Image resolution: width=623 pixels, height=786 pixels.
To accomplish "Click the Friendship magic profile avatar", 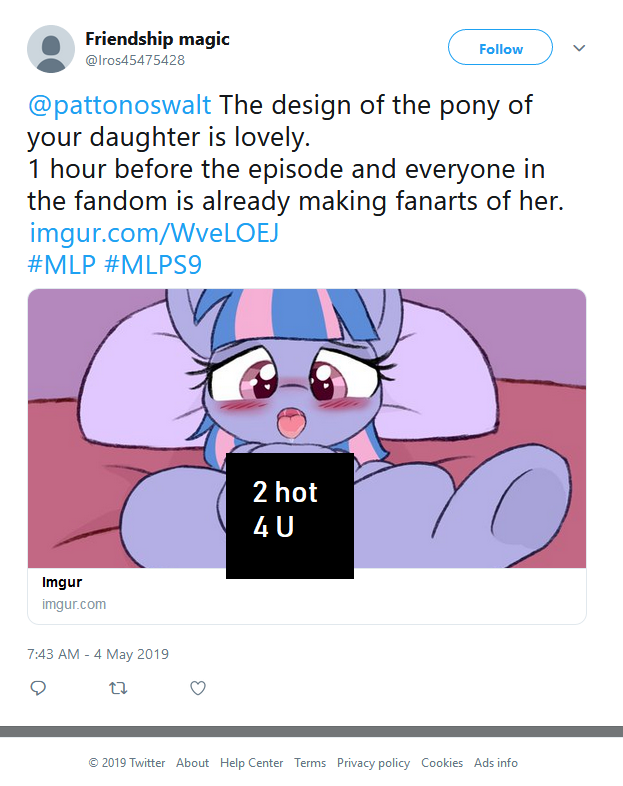I will pyautogui.click(x=51, y=49).
